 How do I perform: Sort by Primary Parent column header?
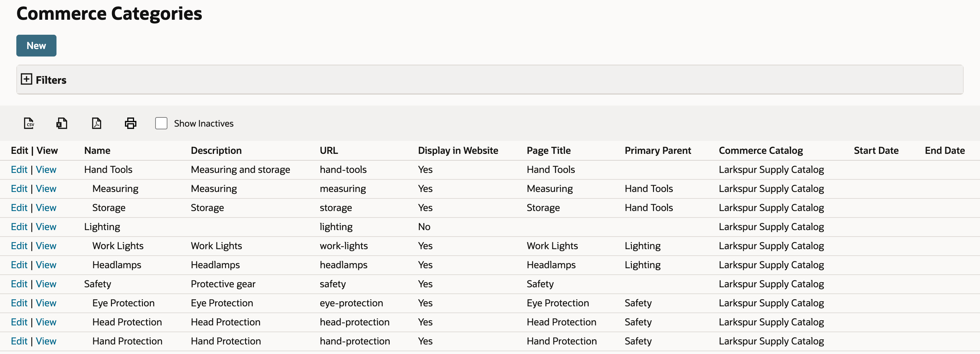(x=658, y=151)
